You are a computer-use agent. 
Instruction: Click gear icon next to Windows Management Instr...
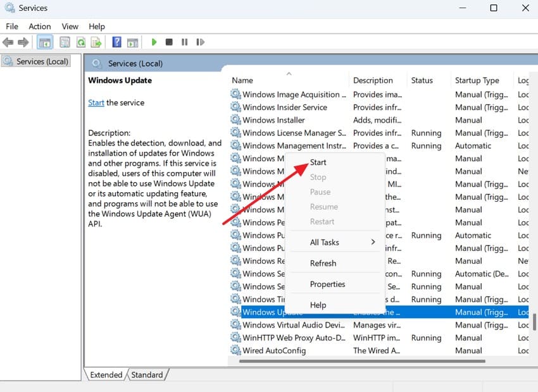(x=235, y=145)
